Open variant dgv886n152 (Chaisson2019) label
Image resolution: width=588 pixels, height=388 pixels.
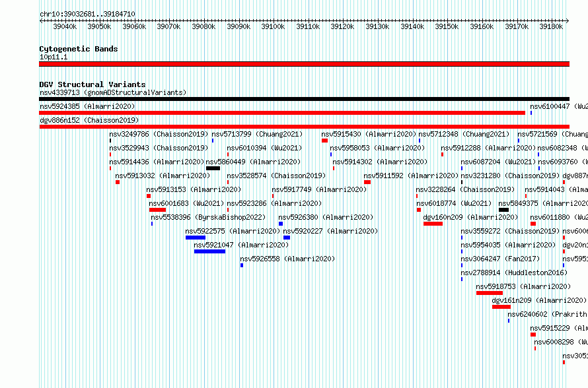pyautogui.click(x=89, y=120)
